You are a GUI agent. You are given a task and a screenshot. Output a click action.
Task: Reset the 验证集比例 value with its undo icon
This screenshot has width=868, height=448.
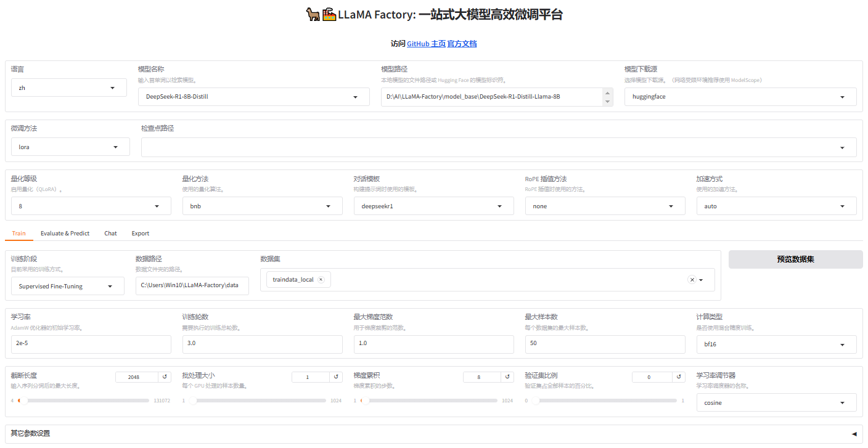pyautogui.click(x=679, y=377)
